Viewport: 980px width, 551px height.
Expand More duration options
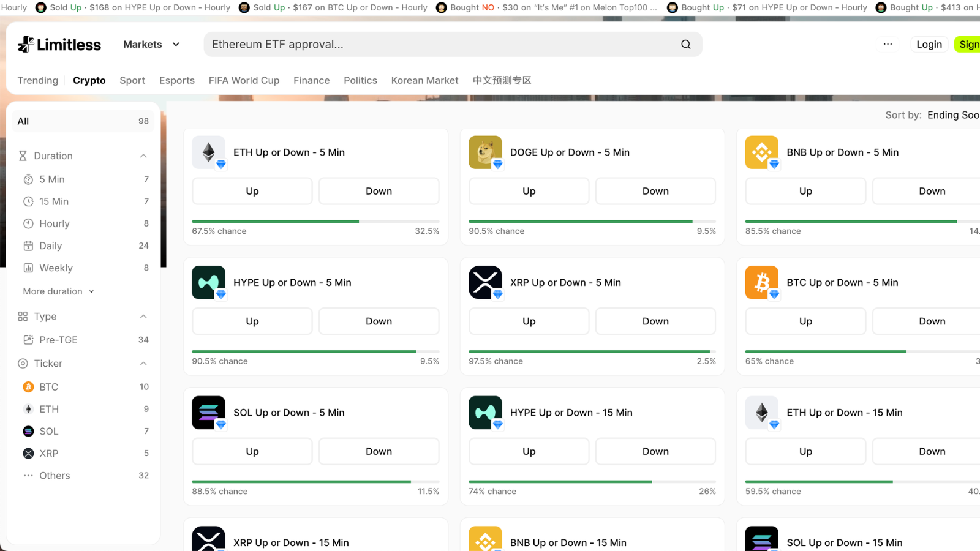(59, 291)
